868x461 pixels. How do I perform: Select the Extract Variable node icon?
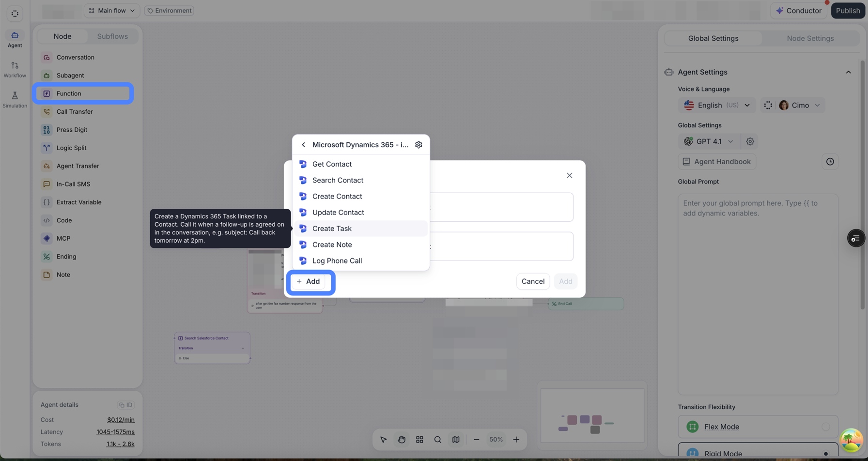click(46, 202)
